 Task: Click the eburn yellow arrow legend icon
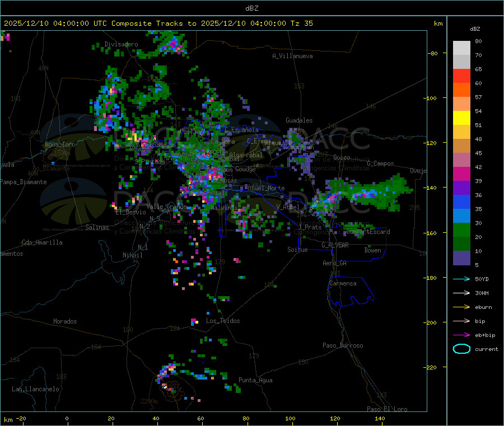(x=461, y=307)
